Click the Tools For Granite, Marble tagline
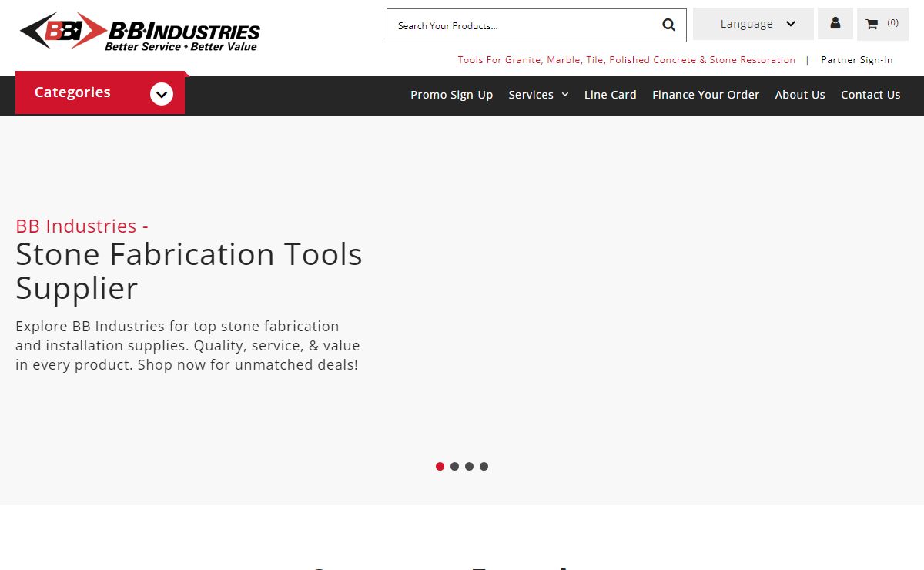 pyautogui.click(x=627, y=60)
